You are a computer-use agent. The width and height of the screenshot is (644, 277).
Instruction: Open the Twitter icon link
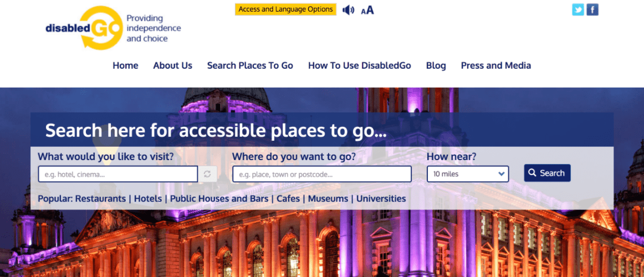click(x=578, y=9)
